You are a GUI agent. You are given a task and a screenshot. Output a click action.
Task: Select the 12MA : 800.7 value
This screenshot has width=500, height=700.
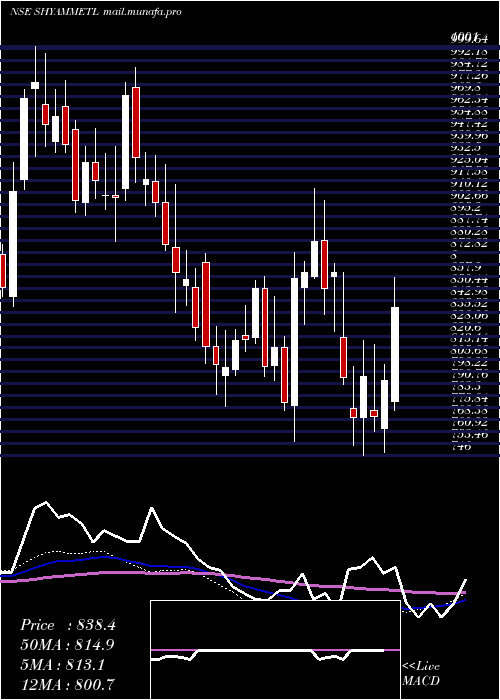(67, 684)
